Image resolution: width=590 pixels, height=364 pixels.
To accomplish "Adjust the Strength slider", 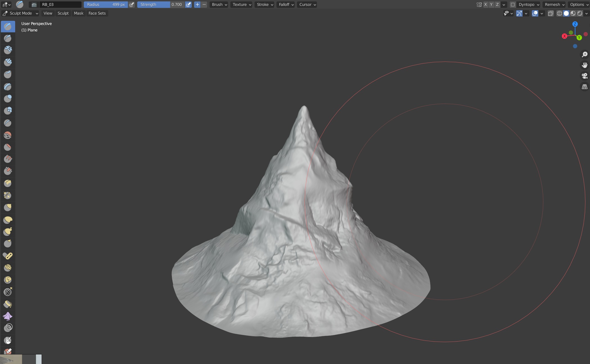I will [x=161, y=4].
